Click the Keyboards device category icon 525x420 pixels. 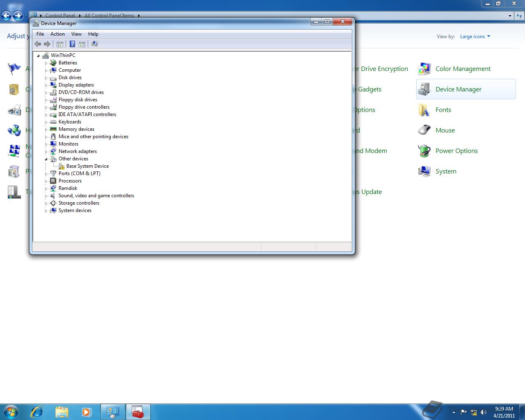tap(53, 122)
